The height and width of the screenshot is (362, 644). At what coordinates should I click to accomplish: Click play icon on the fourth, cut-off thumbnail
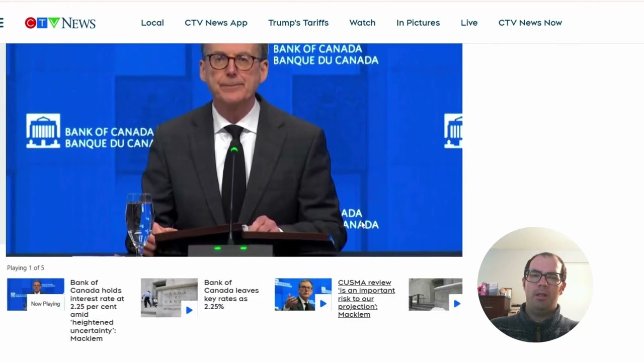pyautogui.click(x=457, y=304)
